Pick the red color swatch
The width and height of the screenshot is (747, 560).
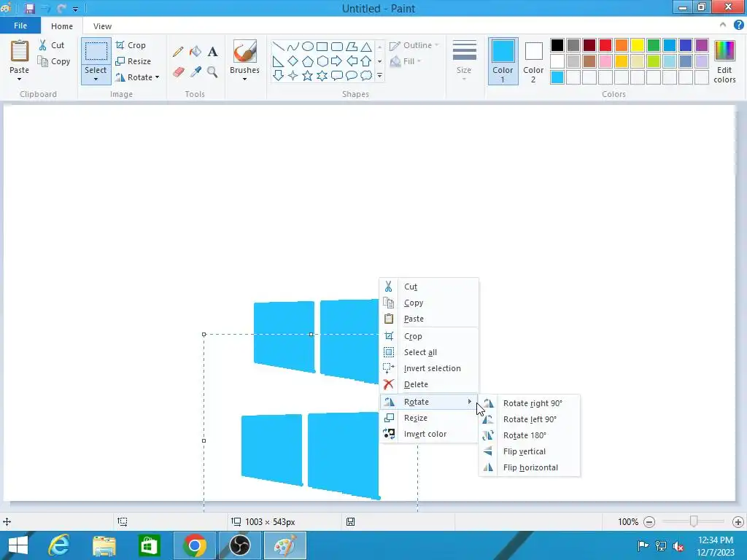[x=605, y=45]
